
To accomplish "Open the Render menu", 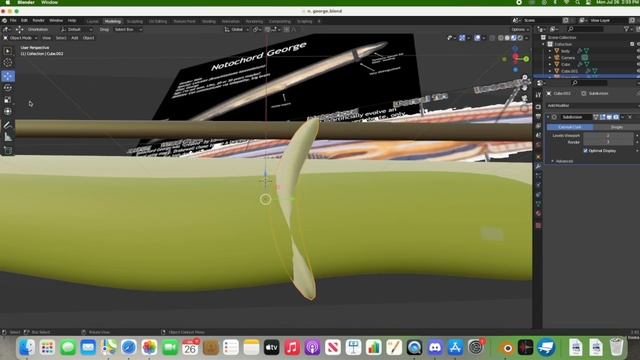I will click(x=38, y=20).
